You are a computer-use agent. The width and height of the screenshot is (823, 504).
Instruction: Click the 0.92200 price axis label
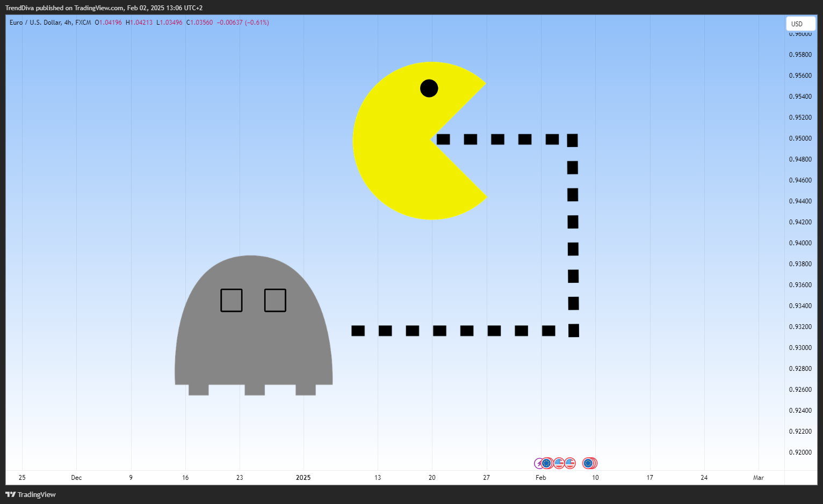click(x=800, y=432)
